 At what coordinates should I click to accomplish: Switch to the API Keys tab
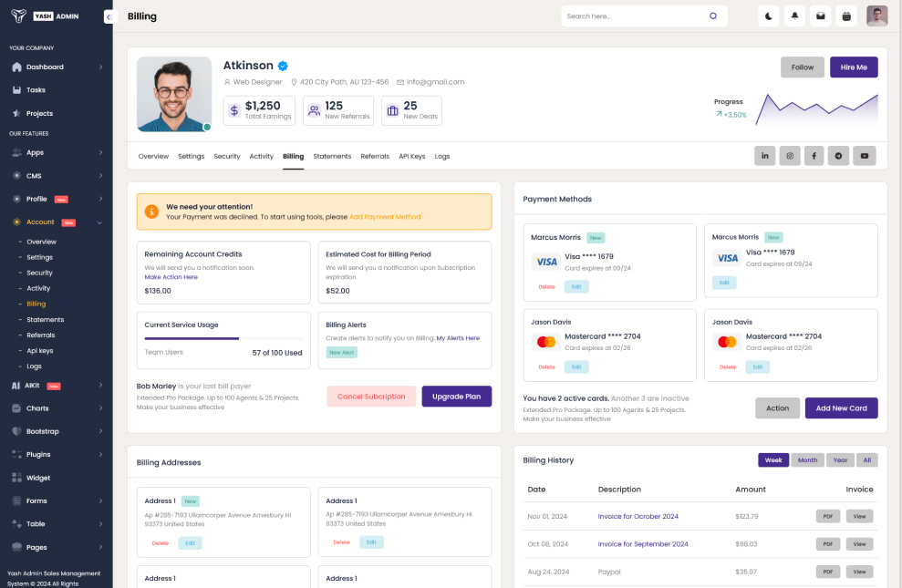coord(412,156)
